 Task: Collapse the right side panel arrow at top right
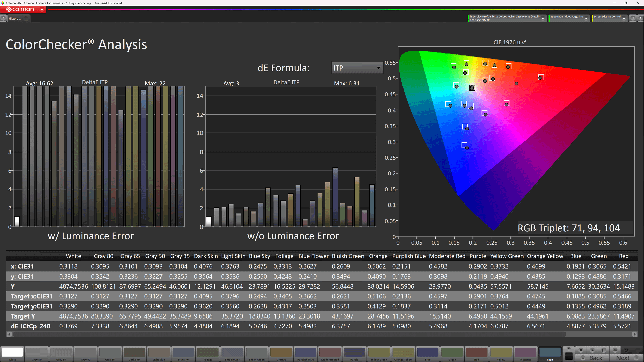point(641,18)
